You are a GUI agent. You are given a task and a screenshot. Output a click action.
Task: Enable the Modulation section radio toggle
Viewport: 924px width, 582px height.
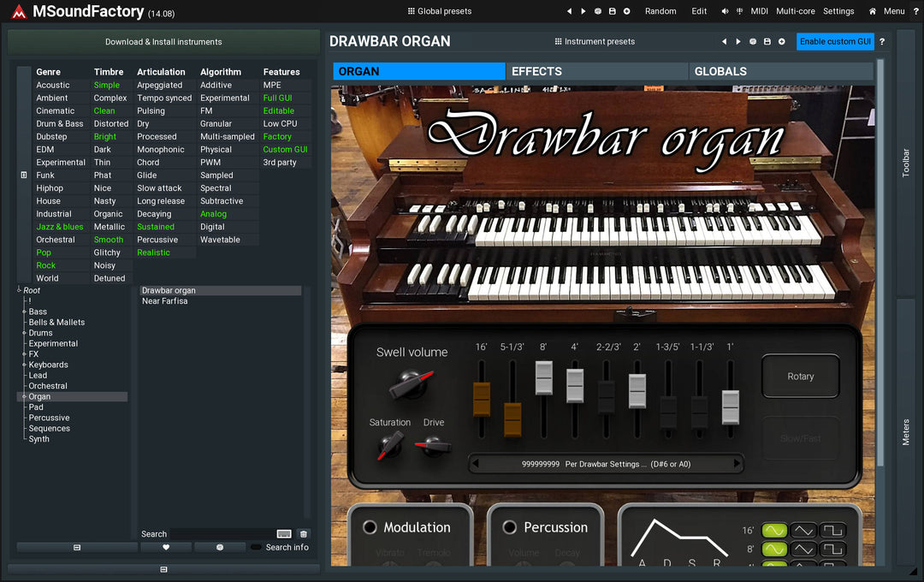click(370, 527)
